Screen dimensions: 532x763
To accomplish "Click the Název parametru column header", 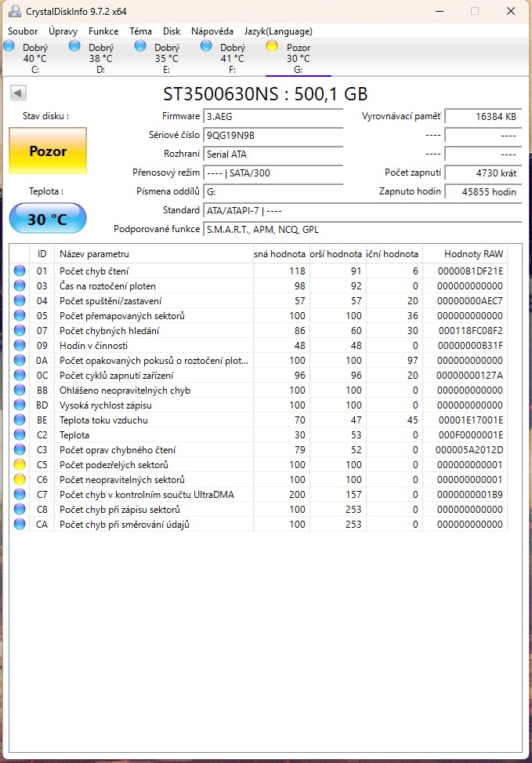I will (x=154, y=253).
